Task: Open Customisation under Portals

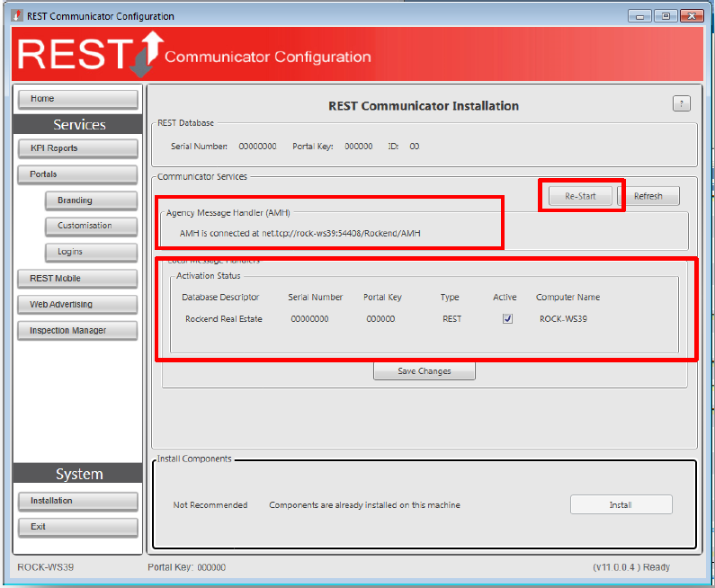Action: [91, 226]
